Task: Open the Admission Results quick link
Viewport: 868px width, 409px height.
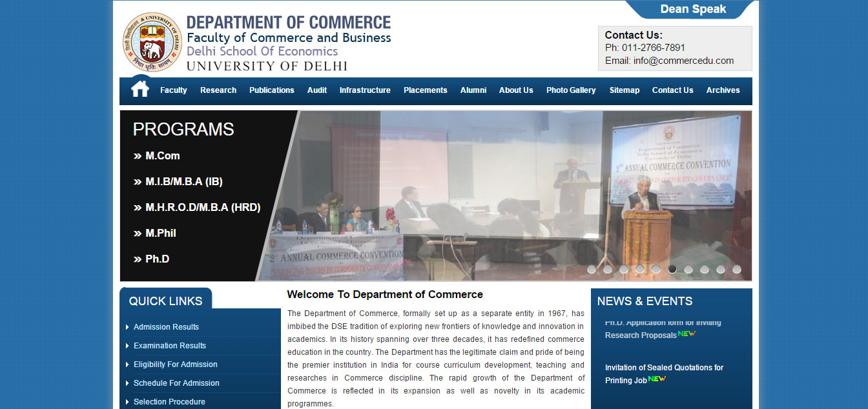Action: (166, 327)
